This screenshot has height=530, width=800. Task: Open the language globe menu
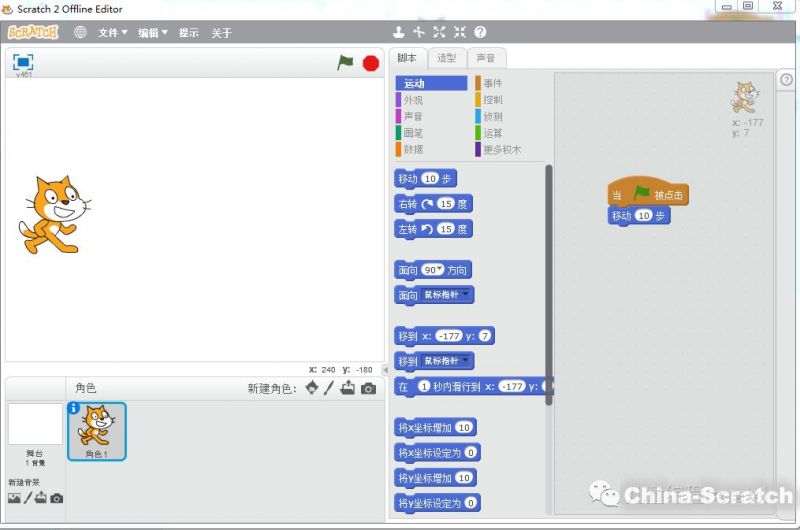tap(80, 32)
